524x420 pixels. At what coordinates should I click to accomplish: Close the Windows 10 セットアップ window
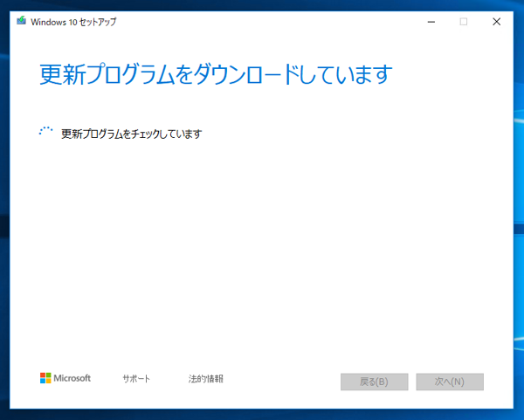pyautogui.click(x=497, y=22)
